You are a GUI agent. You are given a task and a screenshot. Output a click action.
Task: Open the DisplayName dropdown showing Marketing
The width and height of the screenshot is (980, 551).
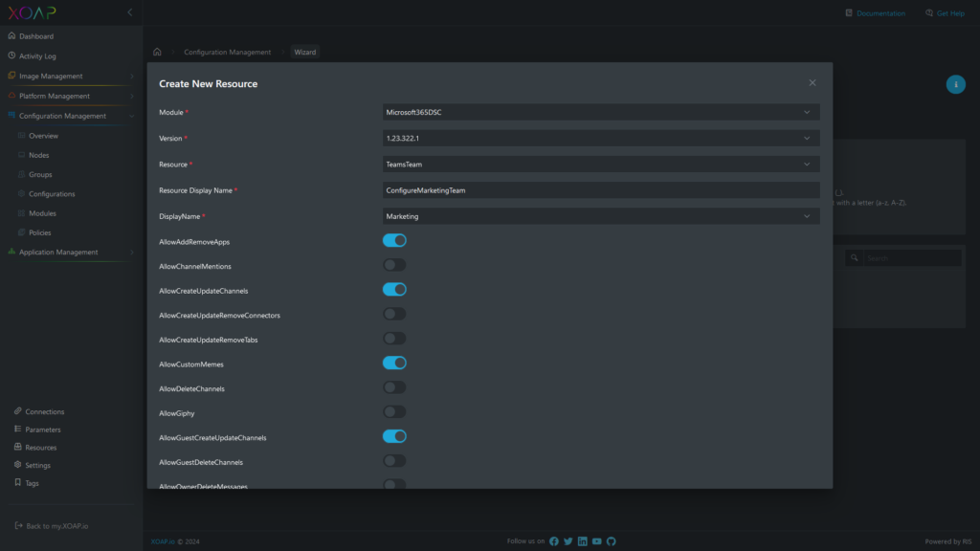pos(601,216)
